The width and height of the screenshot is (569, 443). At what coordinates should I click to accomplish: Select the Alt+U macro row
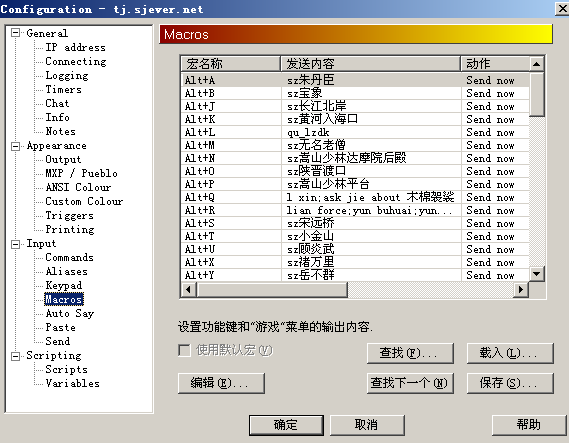coord(355,250)
